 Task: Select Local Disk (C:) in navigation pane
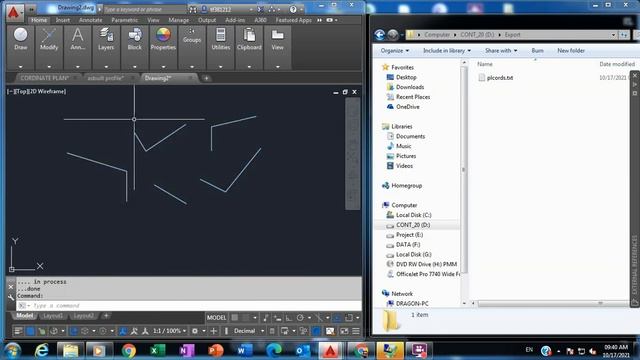(413, 215)
